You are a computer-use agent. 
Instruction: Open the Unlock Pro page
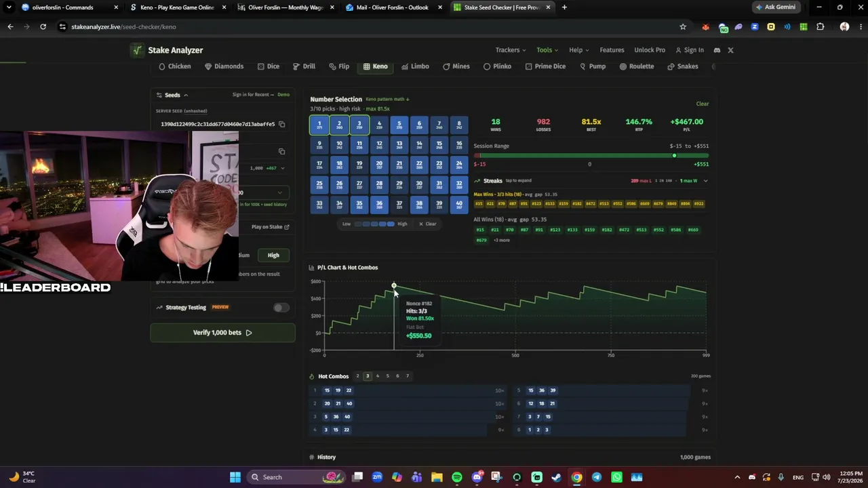(650, 50)
